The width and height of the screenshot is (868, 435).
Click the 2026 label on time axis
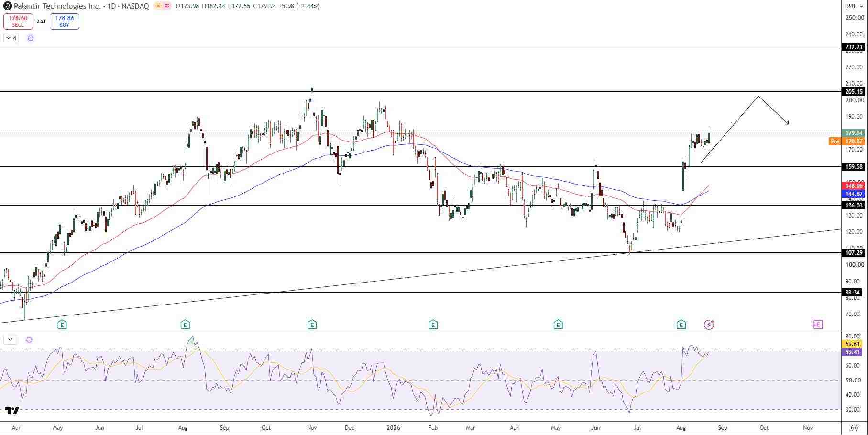pos(393,428)
